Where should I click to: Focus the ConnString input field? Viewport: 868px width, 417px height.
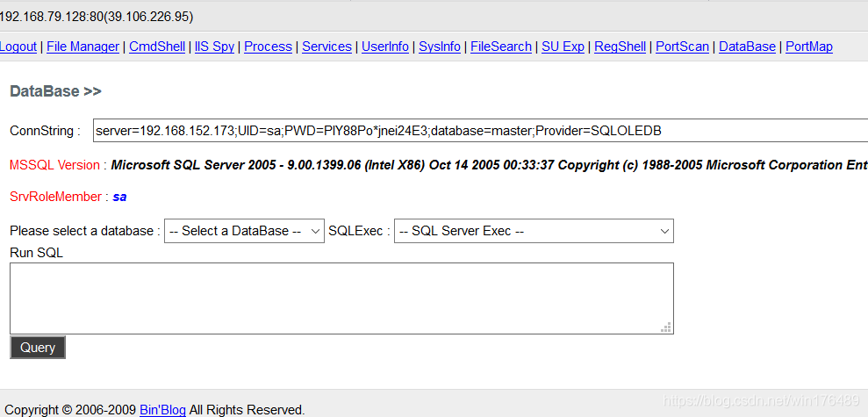pyautogui.click(x=480, y=132)
